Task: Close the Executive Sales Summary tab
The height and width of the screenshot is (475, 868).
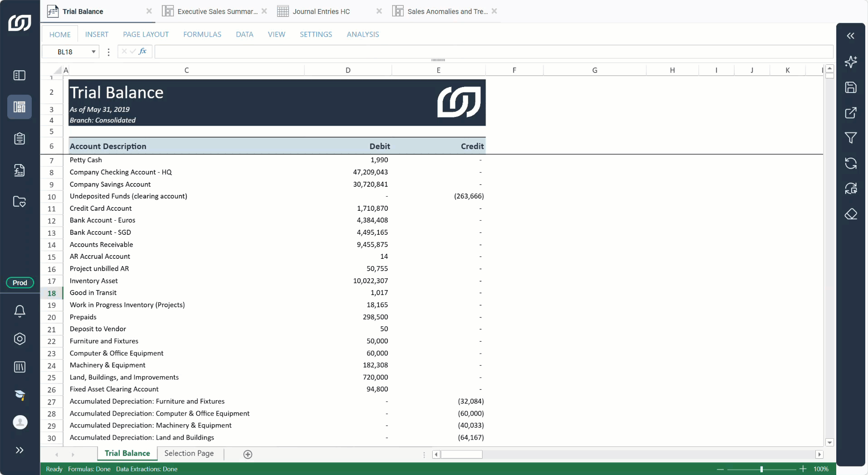Action: coord(264,11)
